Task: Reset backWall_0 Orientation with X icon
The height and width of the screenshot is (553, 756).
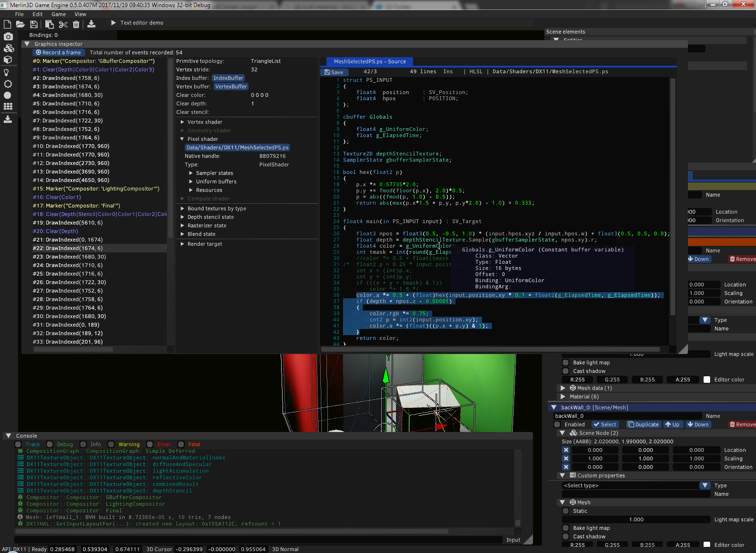Action: coord(566,467)
